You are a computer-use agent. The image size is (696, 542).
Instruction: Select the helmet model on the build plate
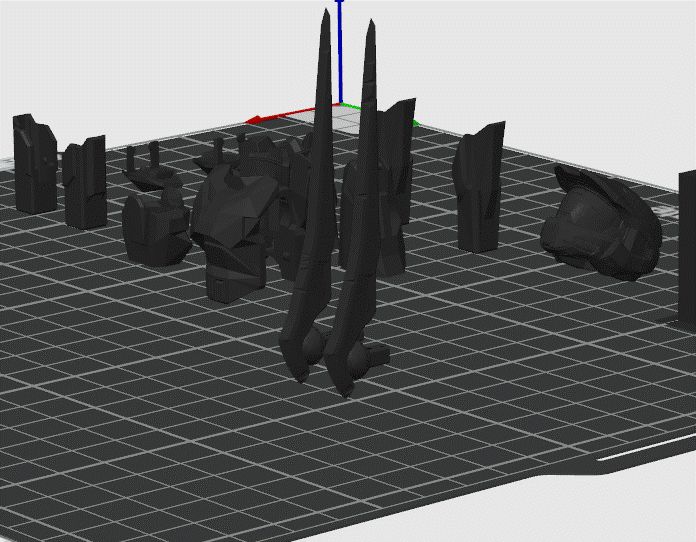(x=601, y=224)
